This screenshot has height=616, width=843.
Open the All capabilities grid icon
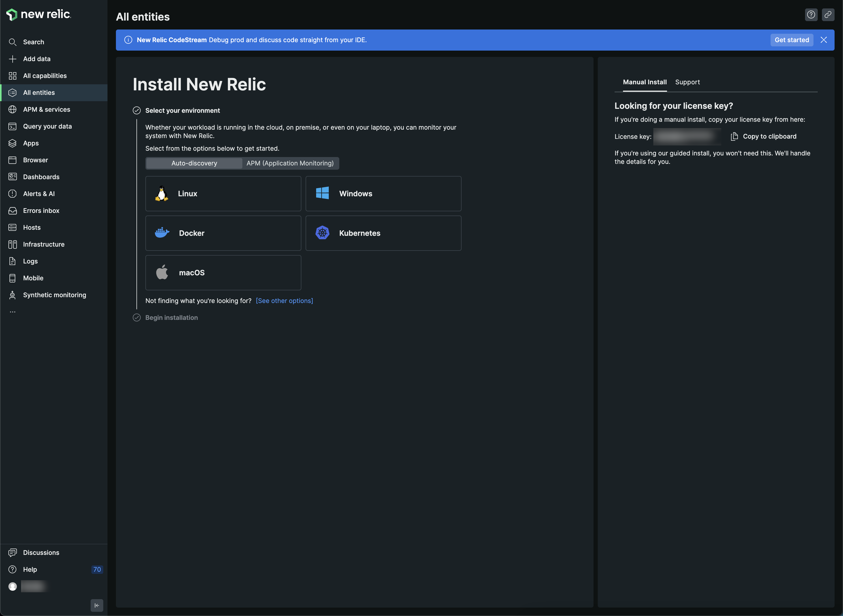coord(13,76)
